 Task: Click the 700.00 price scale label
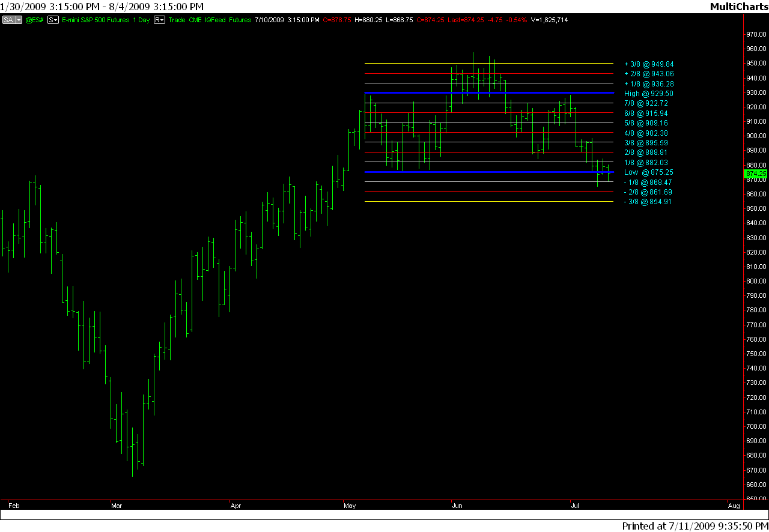pyautogui.click(x=756, y=426)
